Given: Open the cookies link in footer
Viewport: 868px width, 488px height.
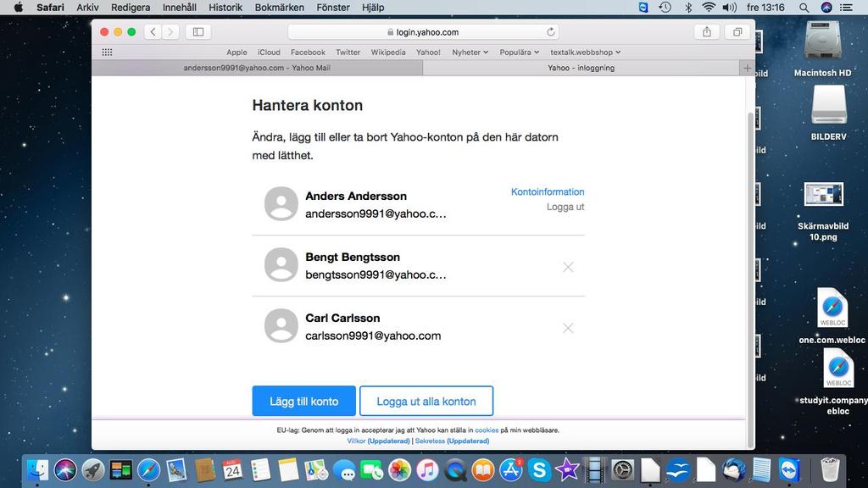Looking at the screenshot, I should (487, 430).
